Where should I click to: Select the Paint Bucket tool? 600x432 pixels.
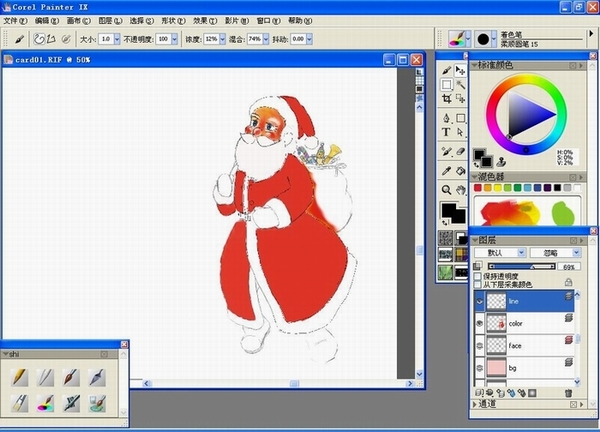click(x=460, y=171)
